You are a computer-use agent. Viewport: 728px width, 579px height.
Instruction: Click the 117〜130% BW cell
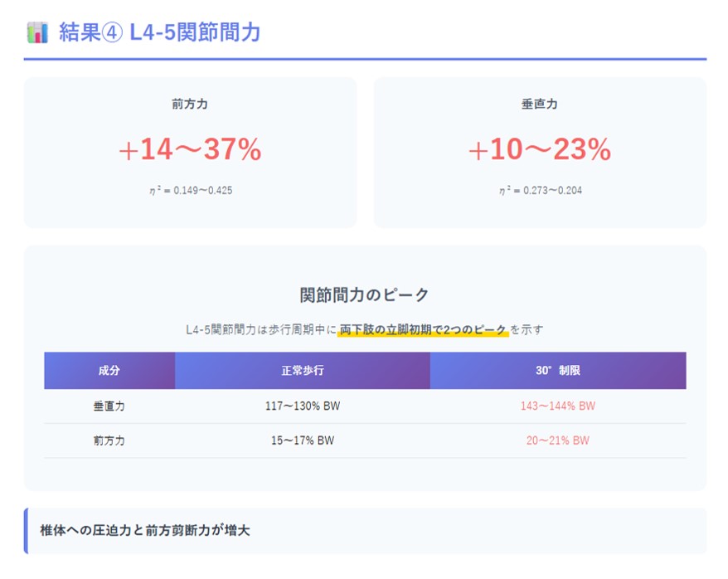[x=303, y=406]
